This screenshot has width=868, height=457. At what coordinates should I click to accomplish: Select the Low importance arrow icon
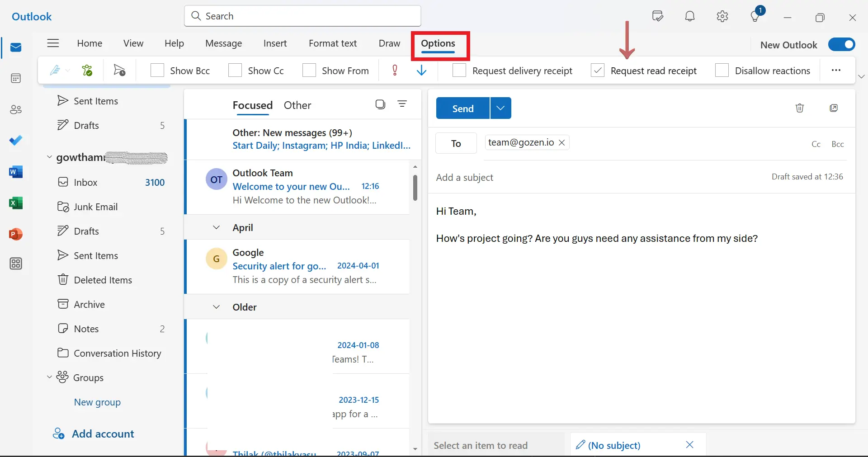pos(421,70)
